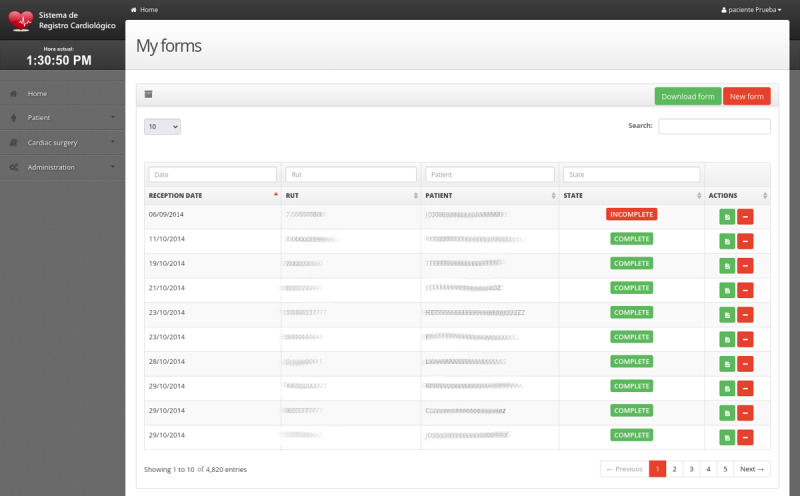Image resolution: width=800 pixels, height=496 pixels.
Task: Click the Download form button
Action: click(x=688, y=96)
